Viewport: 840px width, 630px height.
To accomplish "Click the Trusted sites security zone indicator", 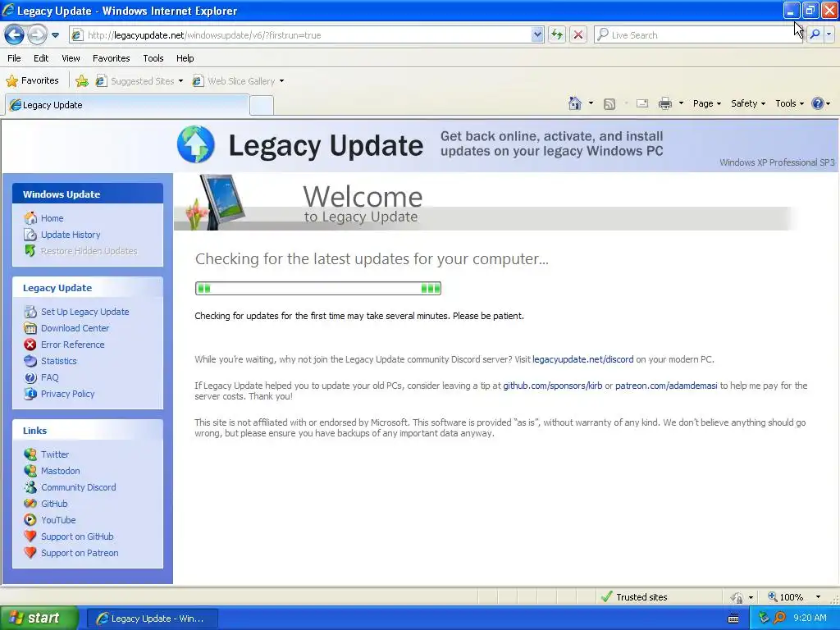I will (634, 597).
